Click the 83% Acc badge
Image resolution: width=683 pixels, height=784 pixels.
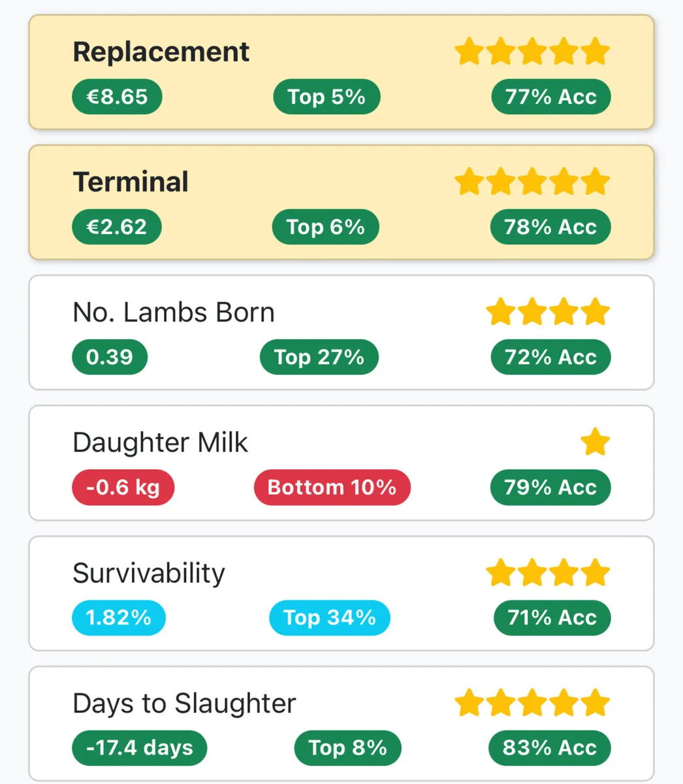click(x=549, y=747)
